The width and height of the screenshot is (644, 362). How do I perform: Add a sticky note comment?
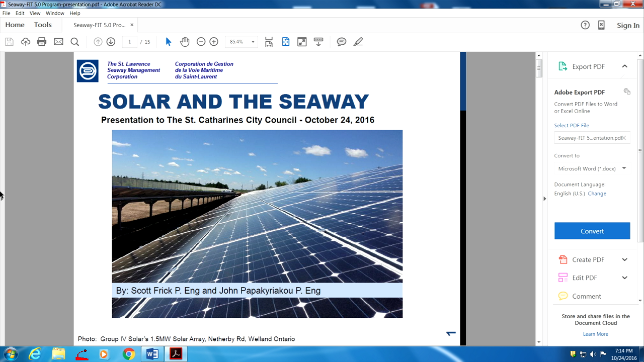coord(342,42)
